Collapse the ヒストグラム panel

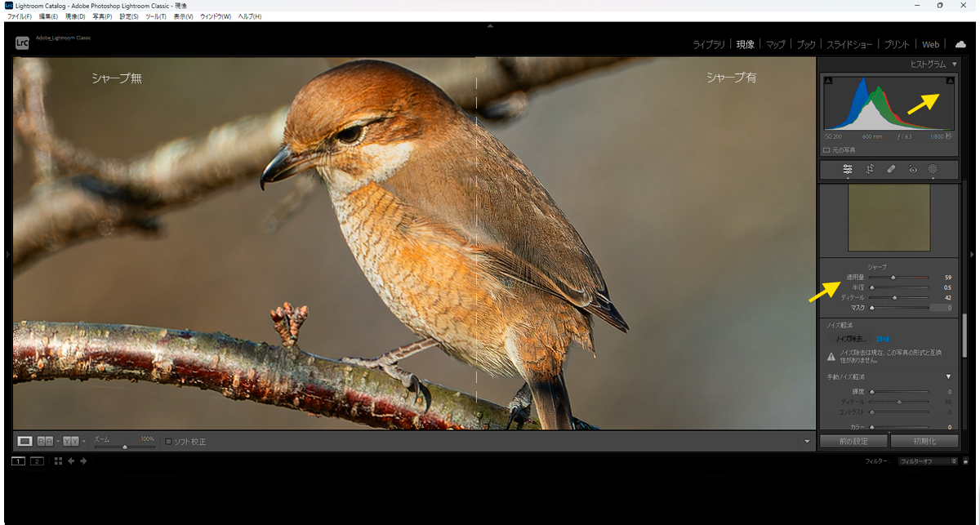[954, 64]
